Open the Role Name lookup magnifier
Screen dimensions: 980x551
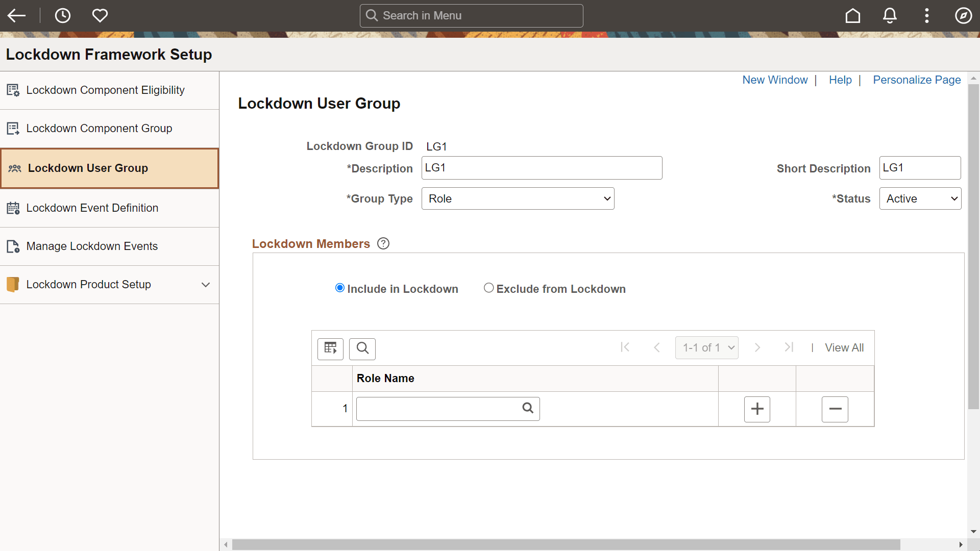pyautogui.click(x=527, y=408)
